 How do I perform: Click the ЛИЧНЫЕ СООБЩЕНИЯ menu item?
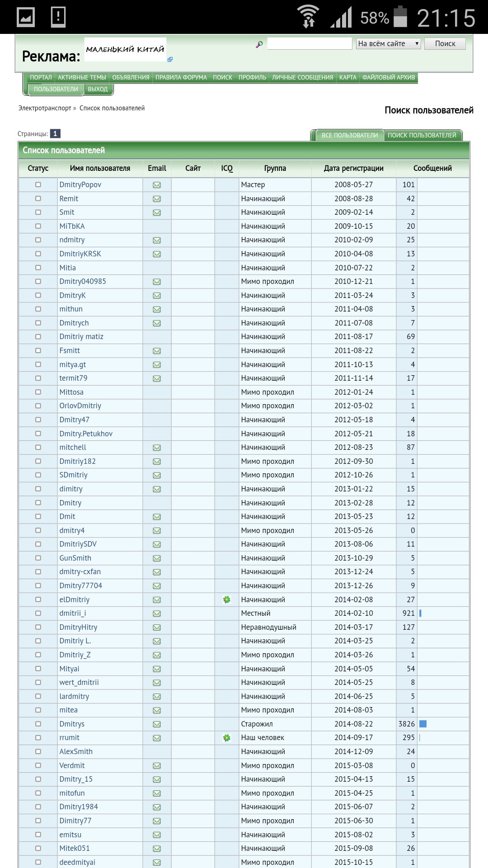302,78
